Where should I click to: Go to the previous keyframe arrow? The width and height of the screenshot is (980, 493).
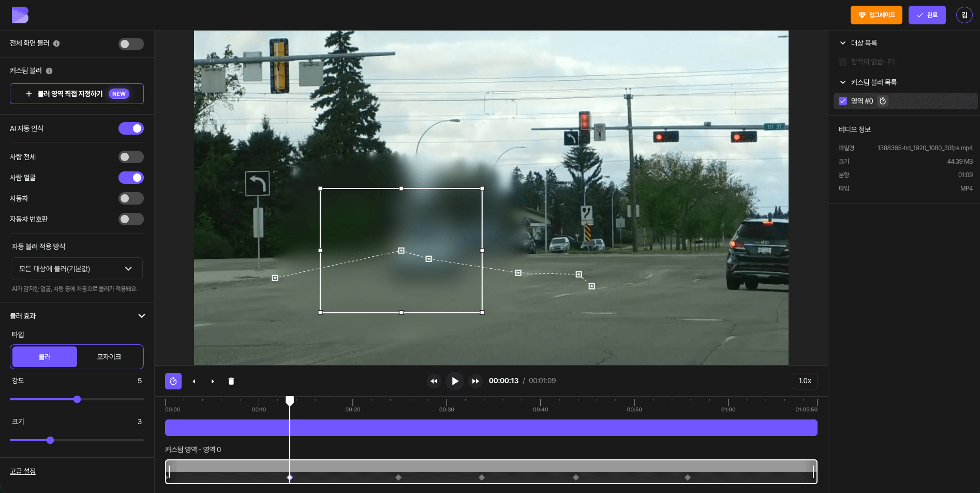(x=194, y=381)
